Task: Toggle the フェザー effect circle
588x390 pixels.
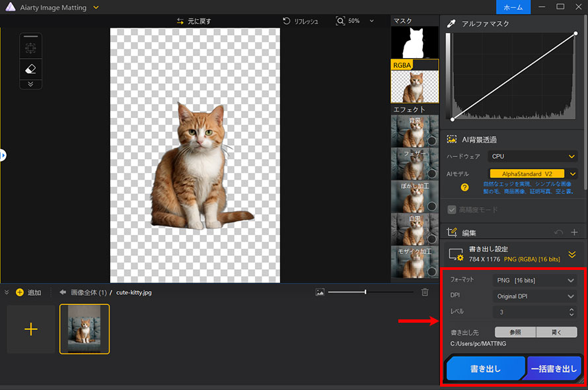Action: 431,174
